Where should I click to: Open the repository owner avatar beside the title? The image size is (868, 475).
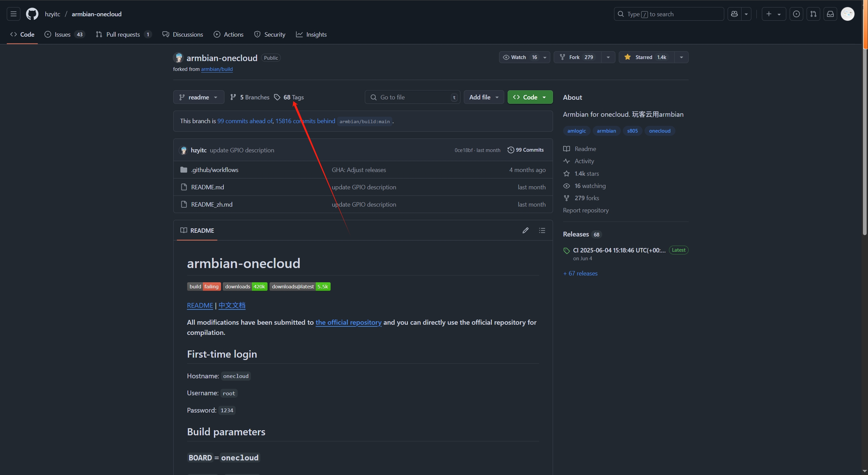pyautogui.click(x=178, y=58)
